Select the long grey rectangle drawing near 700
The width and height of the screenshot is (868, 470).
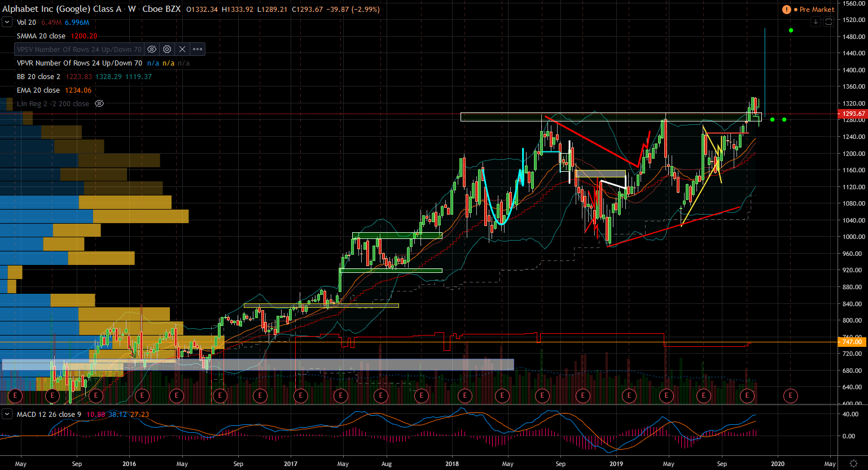(258, 364)
